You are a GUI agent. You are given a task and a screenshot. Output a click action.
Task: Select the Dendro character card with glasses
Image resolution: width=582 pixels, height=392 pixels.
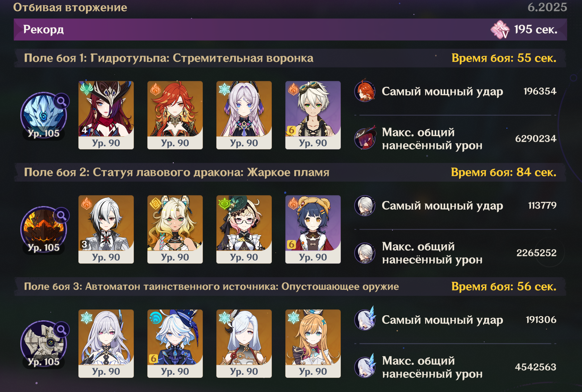(x=244, y=229)
